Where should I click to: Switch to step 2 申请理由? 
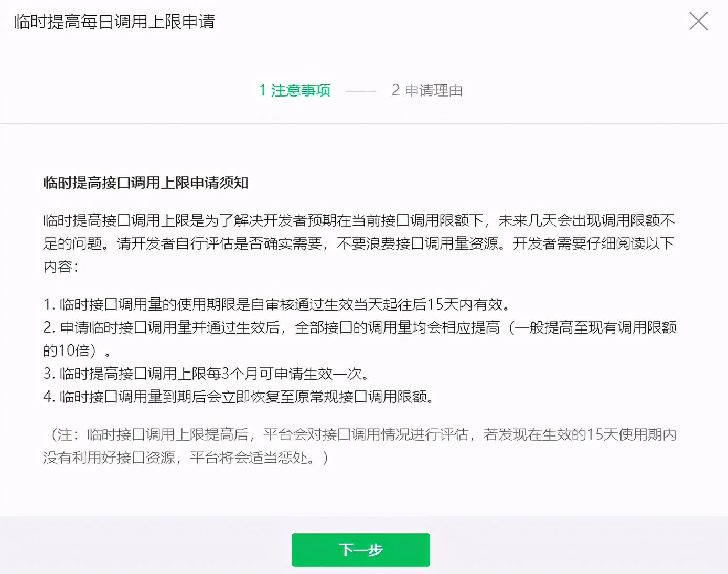pos(426,90)
